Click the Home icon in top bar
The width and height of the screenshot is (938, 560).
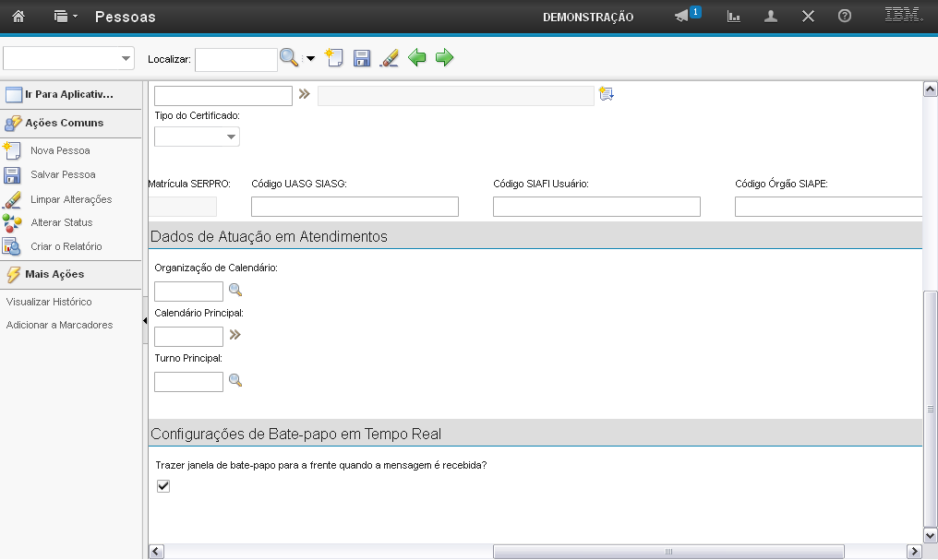(x=18, y=17)
